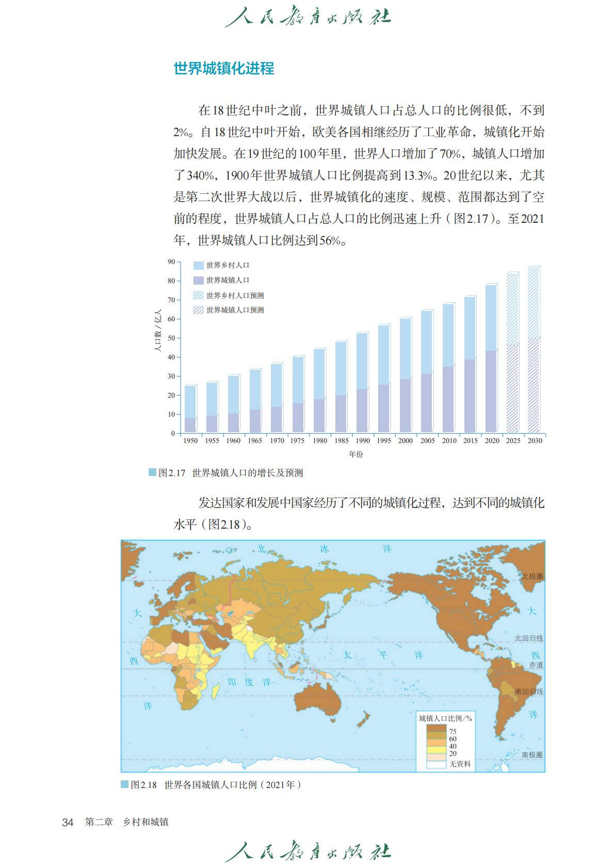Click page number 34 in footer
Viewport: 614px width, 868px height.
point(68,823)
